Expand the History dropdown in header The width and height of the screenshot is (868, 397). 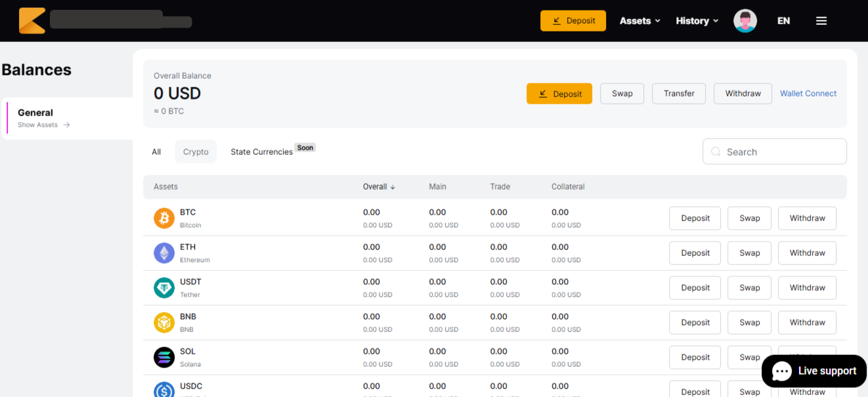697,21
